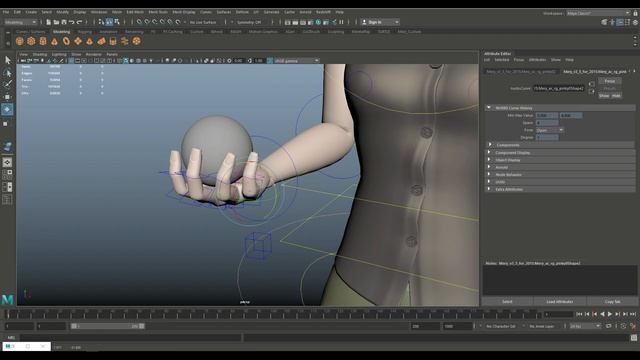
Task: Click the nurbsCurve name input field
Action: pos(559,88)
